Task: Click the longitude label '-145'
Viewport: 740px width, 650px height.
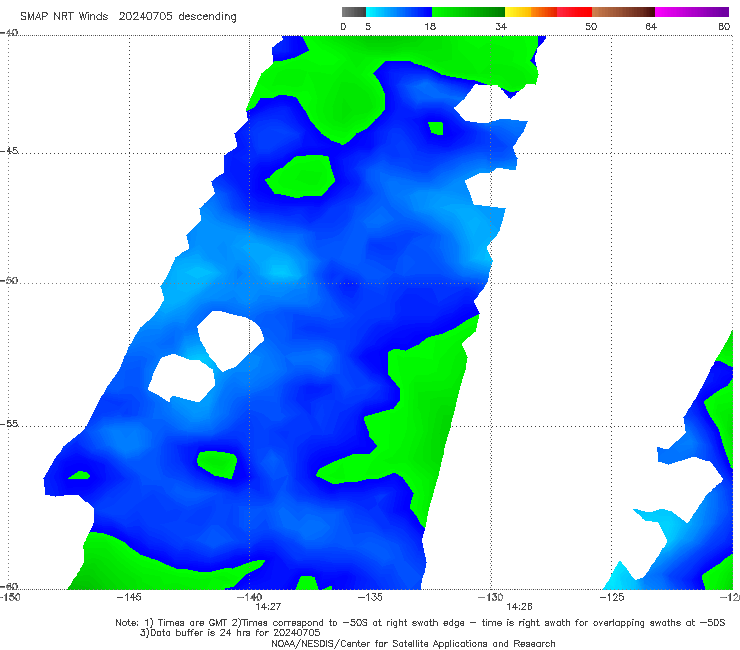Action: point(129,598)
